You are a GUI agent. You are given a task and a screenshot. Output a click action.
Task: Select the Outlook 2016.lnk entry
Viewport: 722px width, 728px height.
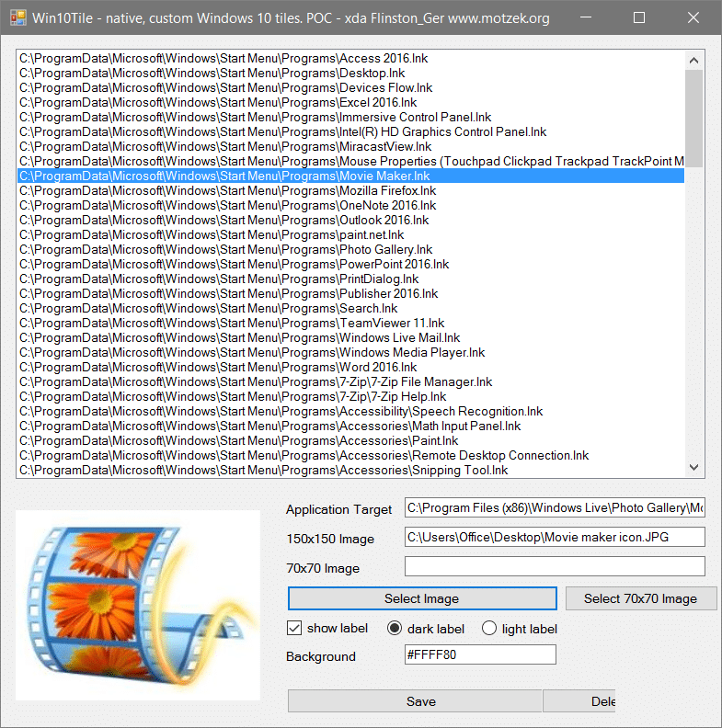point(350,220)
